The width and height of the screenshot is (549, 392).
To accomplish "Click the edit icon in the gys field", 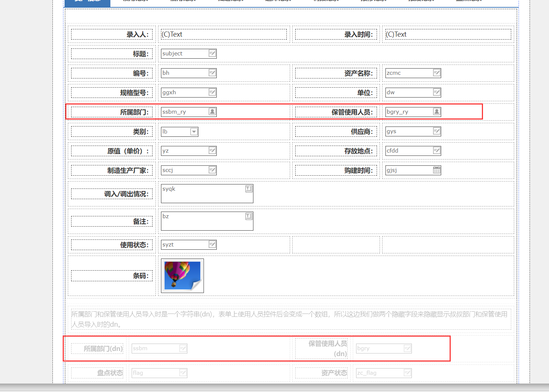I will (437, 131).
